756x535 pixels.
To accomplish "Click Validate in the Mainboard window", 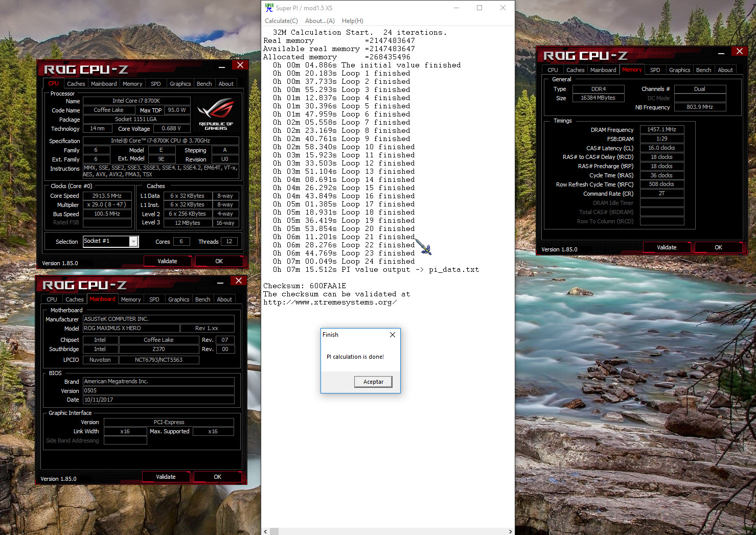I will pos(166,477).
